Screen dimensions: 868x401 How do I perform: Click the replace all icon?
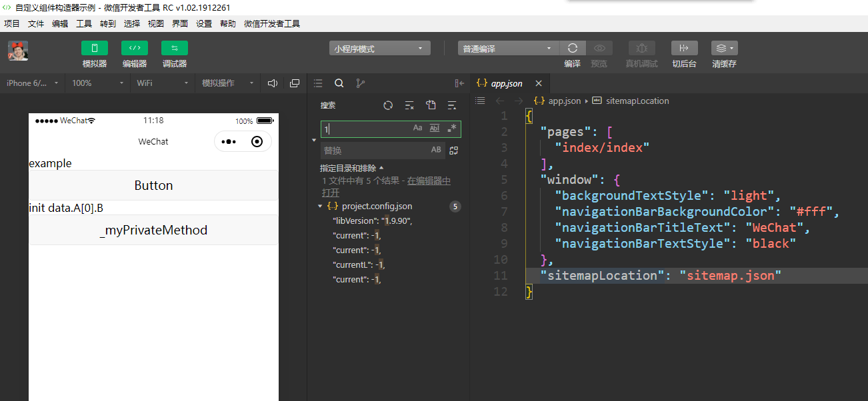[454, 151]
